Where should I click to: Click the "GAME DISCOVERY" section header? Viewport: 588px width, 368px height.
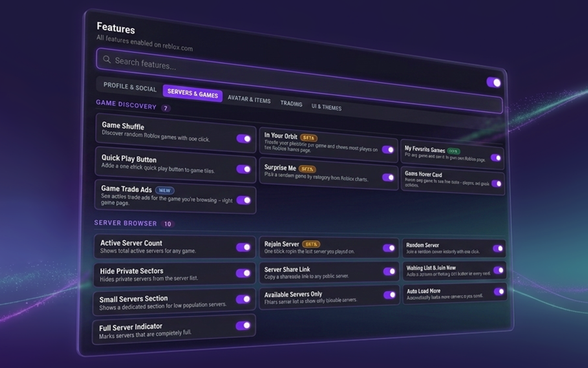pyautogui.click(x=126, y=104)
